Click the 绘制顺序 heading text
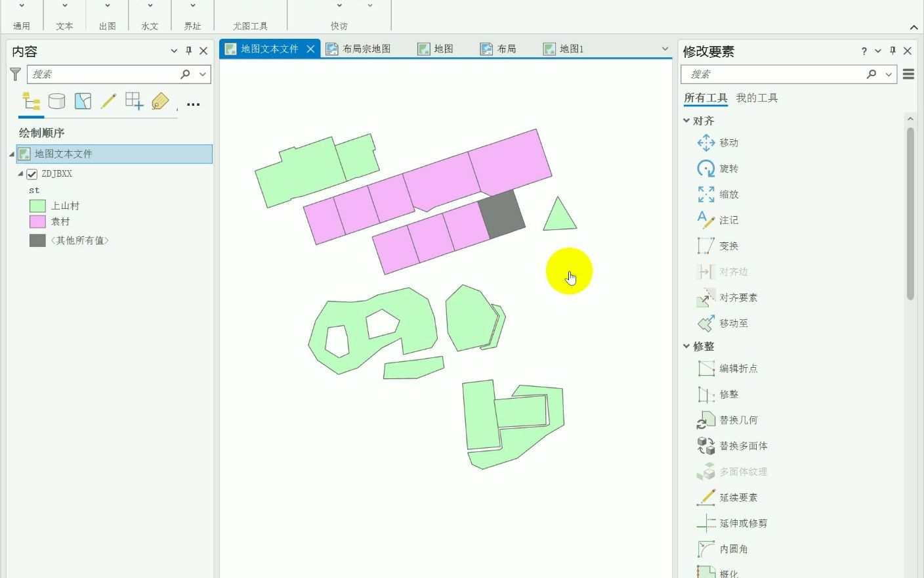This screenshot has width=924, height=578. pos(41,133)
